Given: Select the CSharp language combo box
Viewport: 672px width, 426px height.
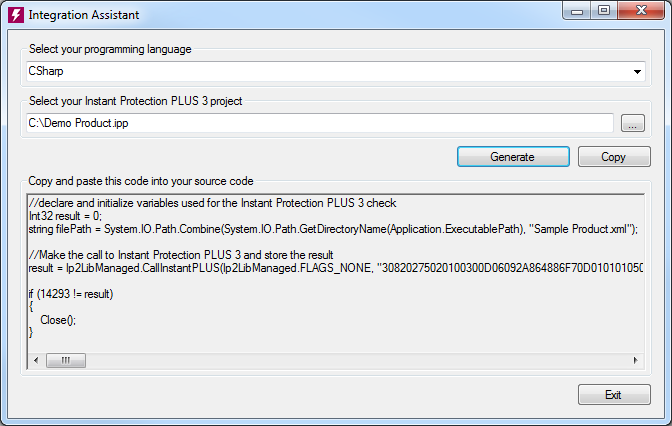Looking at the screenshot, I should pos(336,71).
